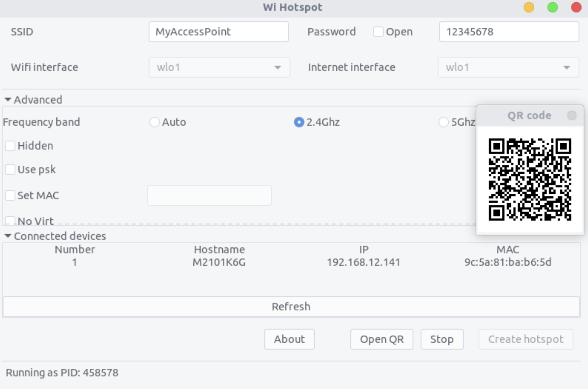Minimize the window with yellow button

pyautogui.click(x=529, y=7)
